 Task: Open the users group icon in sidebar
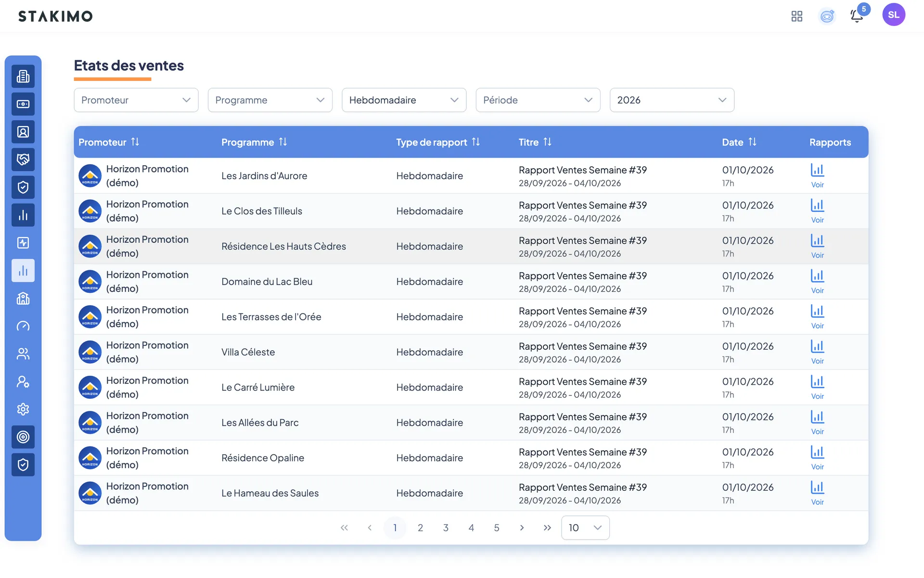click(23, 354)
